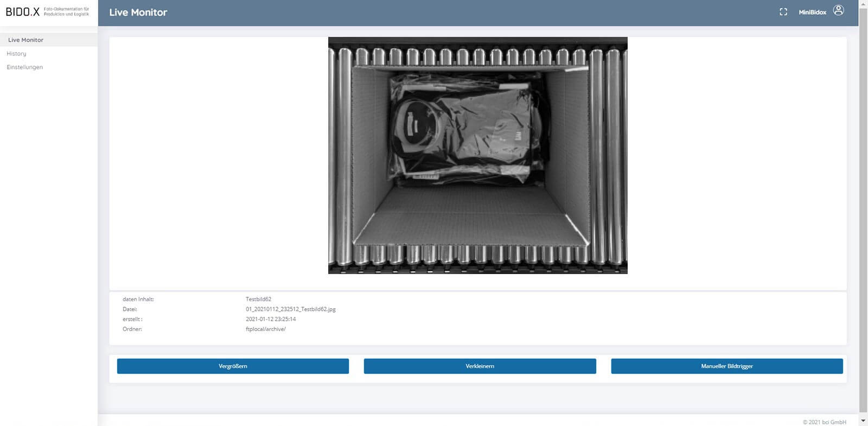Click the conveyor box camera image
The width and height of the screenshot is (868, 426).
pyautogui.click(x=478, y=155)
